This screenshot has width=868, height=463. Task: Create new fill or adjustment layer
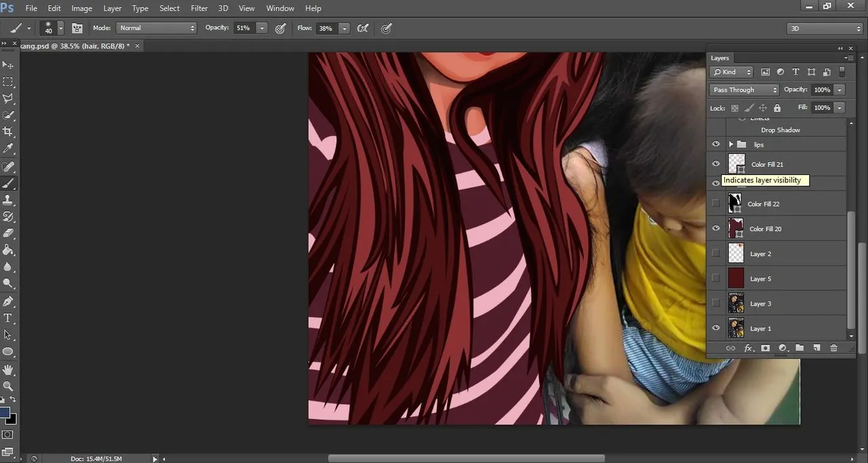[783, 348]
